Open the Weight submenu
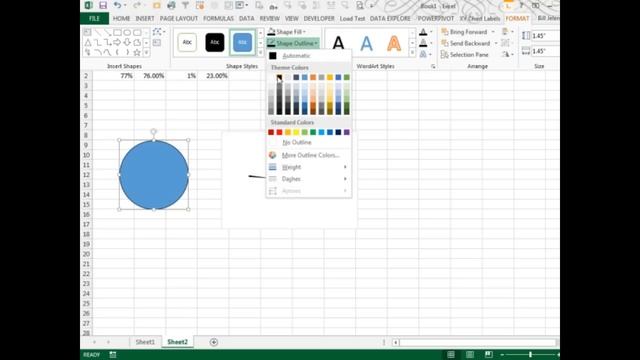The image size is (640, 360). 309,167
